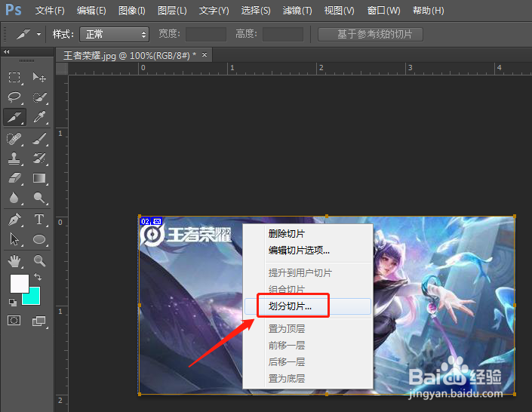
Task: Choose 前移一层 in context menu
Action: pos(308,345)
